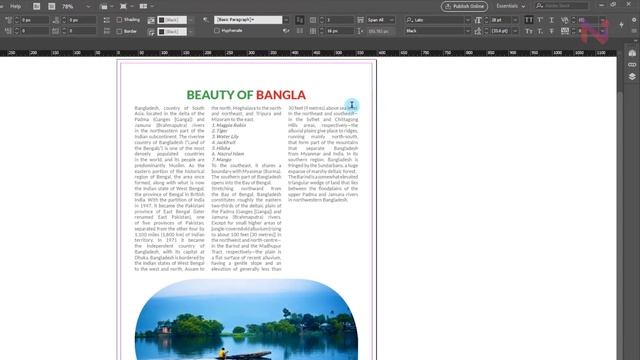640x360 pixels.
Task: Open the [Basic Paragraph] style dropdown
Action: coord(286,20)
